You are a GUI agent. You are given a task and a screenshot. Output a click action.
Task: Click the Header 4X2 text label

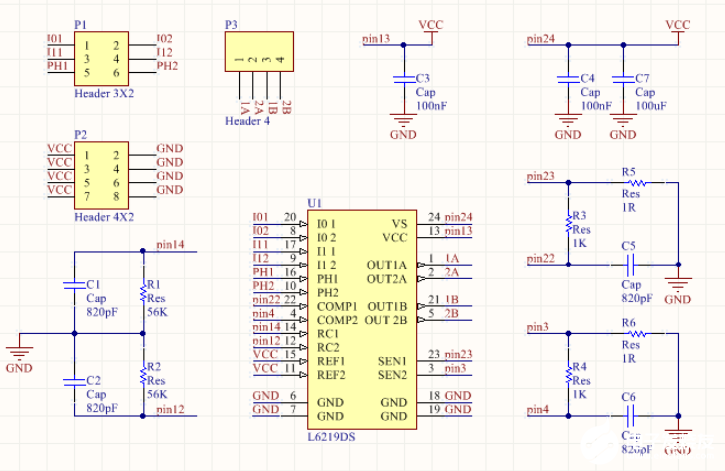[x=104, y=217]
